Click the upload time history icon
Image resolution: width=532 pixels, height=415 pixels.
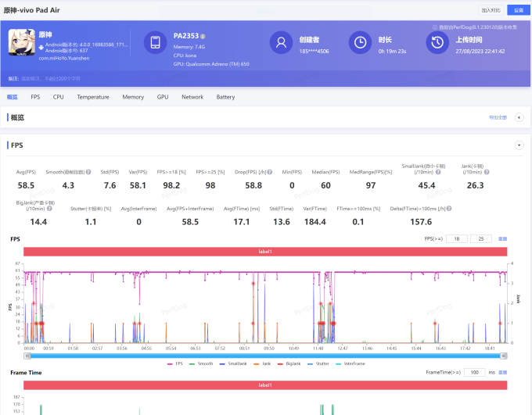click(x=437, y=42)
